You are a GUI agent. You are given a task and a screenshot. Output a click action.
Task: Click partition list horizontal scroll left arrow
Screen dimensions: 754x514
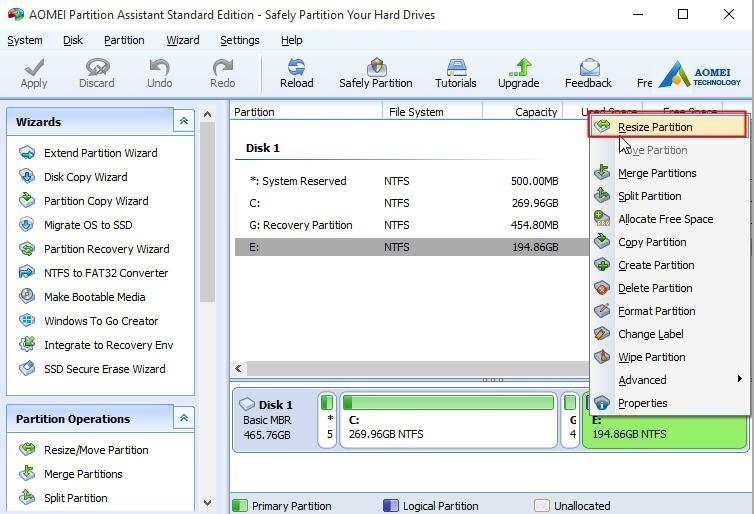coord(239,369)
